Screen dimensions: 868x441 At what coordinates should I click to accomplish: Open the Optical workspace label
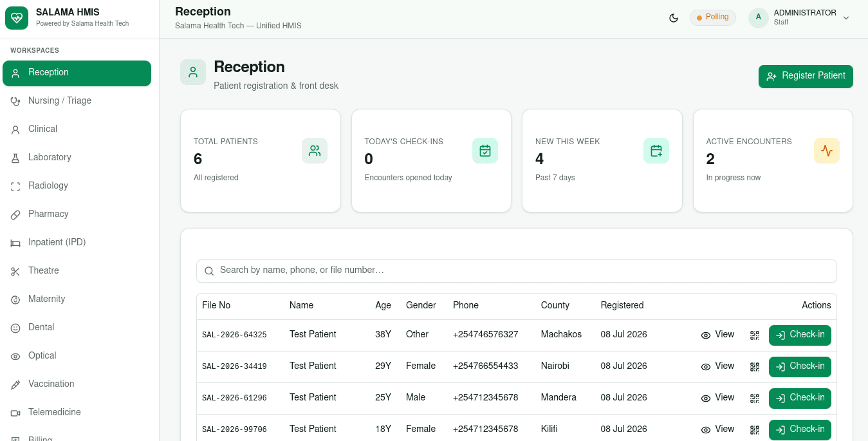(x=42, y=355)
